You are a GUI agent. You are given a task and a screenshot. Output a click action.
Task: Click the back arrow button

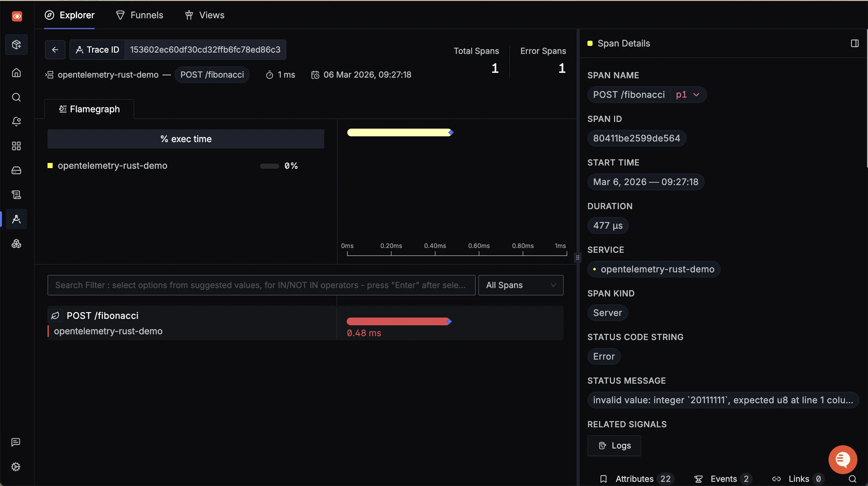coord(55,49)
